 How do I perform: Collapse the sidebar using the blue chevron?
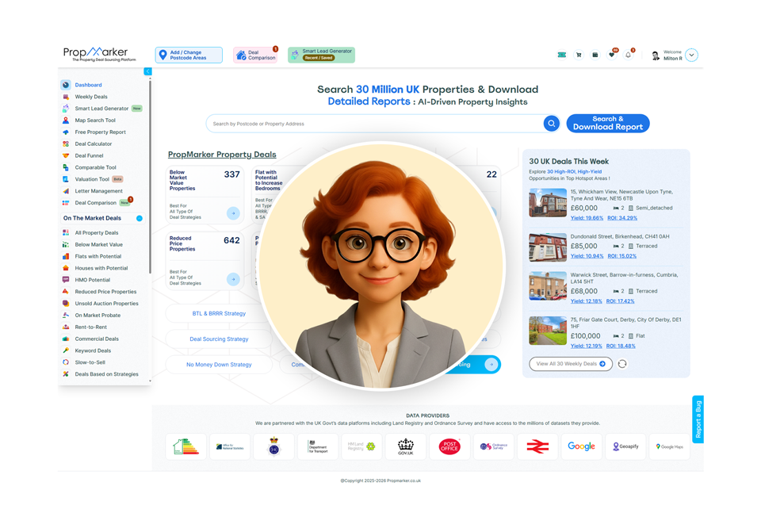click(148, 71)
